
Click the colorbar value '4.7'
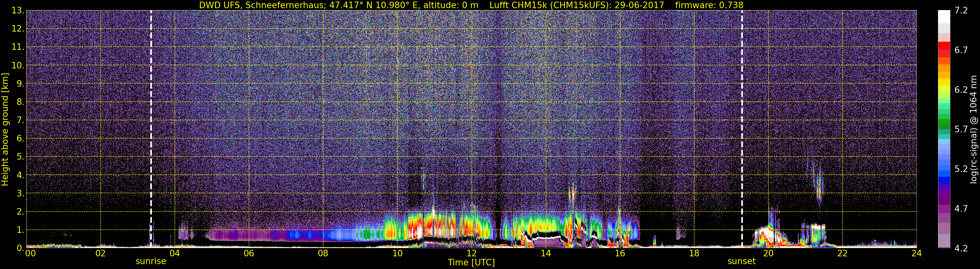[x=961, y=209]
